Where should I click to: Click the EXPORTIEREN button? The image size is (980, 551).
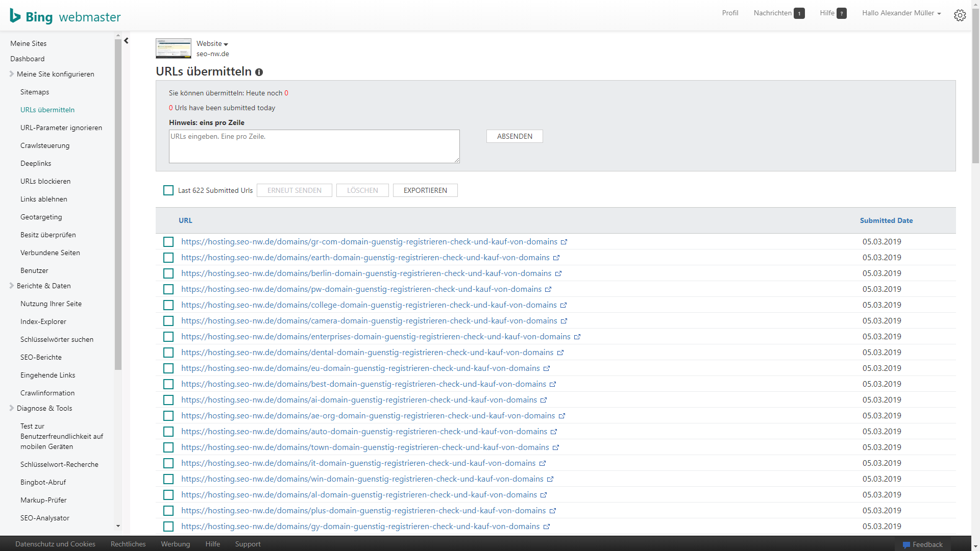pyautogui.click(x=425, y=190)
